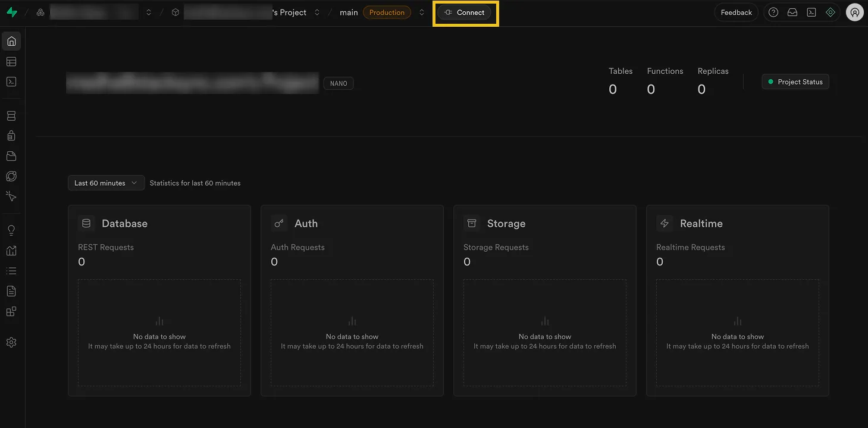Open the Storage card heading
Image resolution: width=868 pixels, height=428 pixels.
506,223
